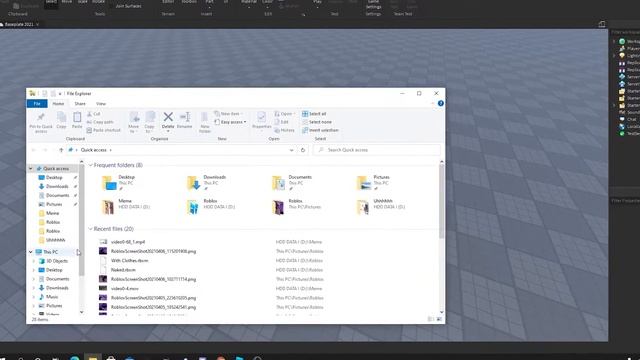Click New folder in the ribbon

tap(205, 122)
